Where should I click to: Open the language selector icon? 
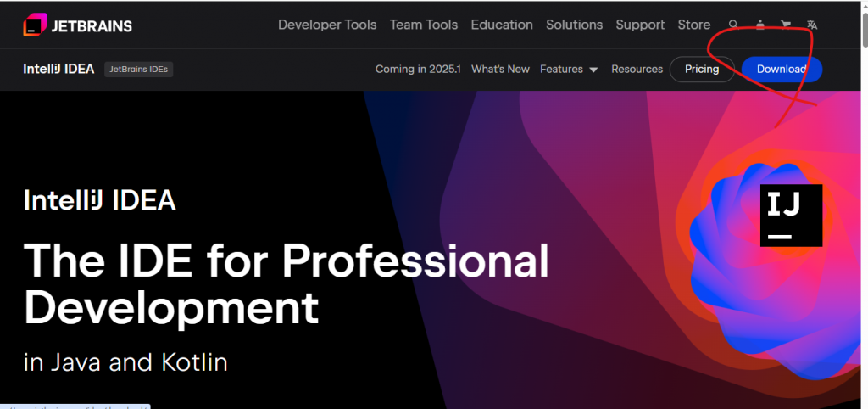click(811, 25)
